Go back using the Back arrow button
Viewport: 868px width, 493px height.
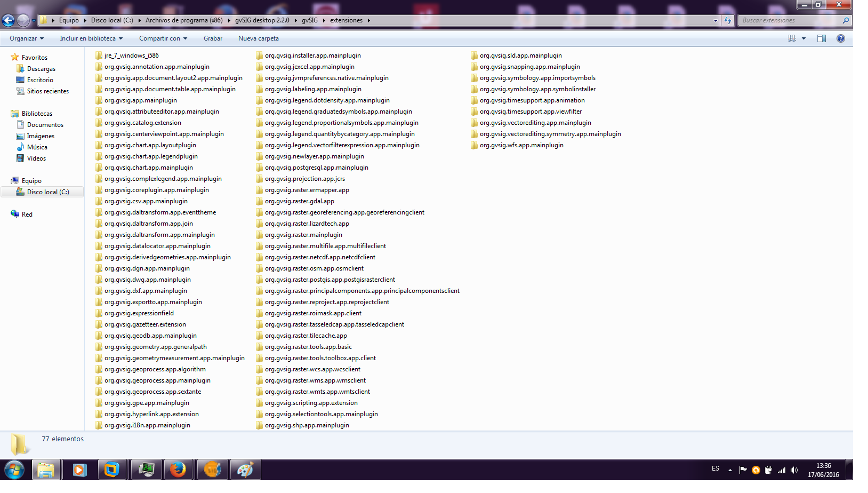coord(8,20)
